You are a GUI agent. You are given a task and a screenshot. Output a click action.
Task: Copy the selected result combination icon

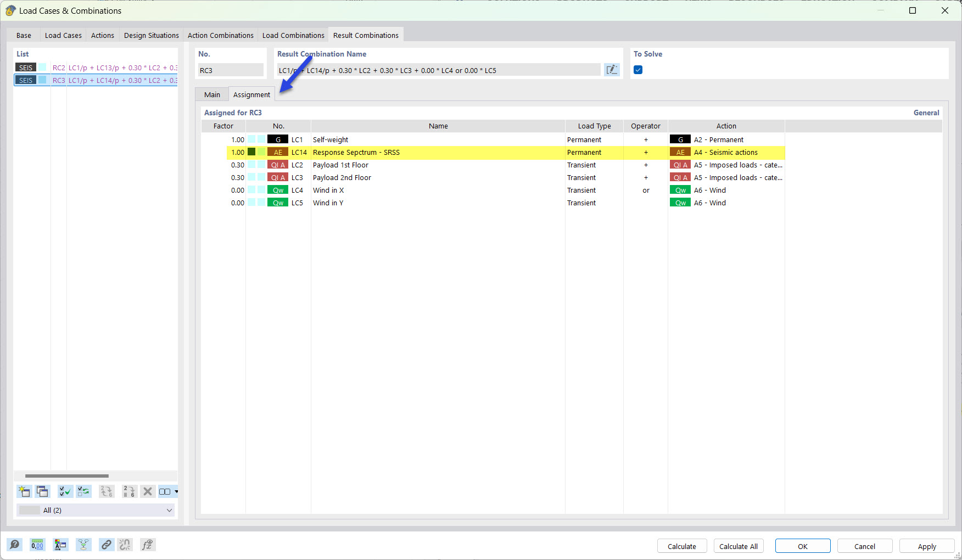coord(43,491)
